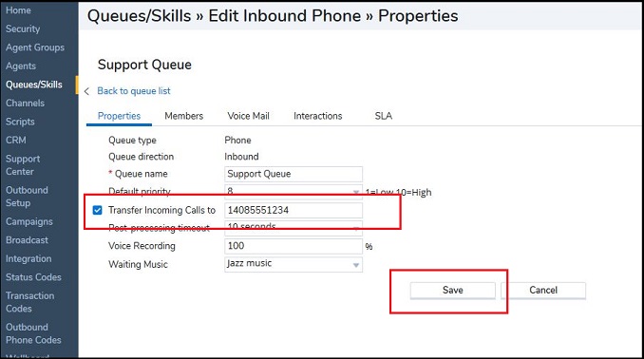Open Status Codes in the sidebar
The height and width of the screenshot is (359, 644).
[33, 277]
